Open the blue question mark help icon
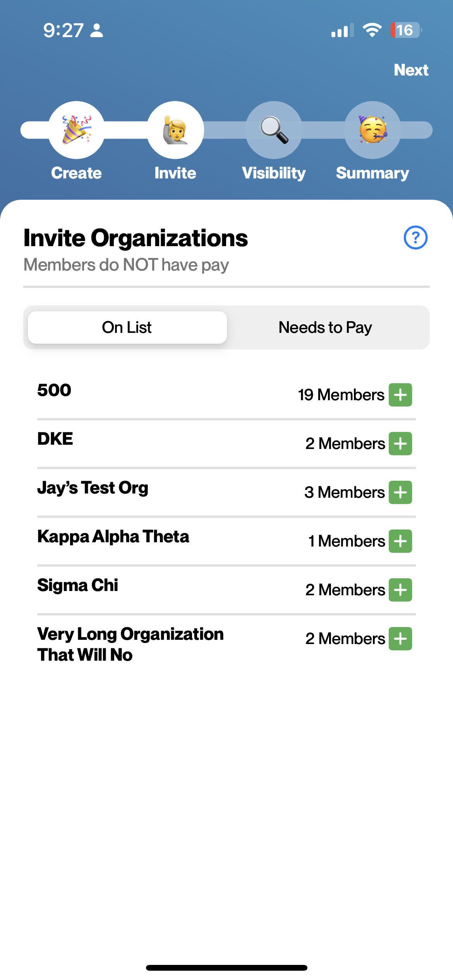This screenshot has width=453, height=980. pos(415,237)
